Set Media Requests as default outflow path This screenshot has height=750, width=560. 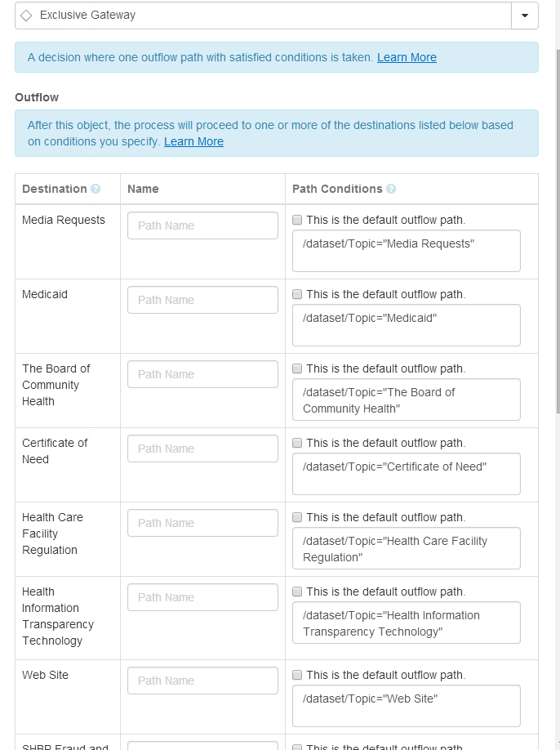[297, 220]
